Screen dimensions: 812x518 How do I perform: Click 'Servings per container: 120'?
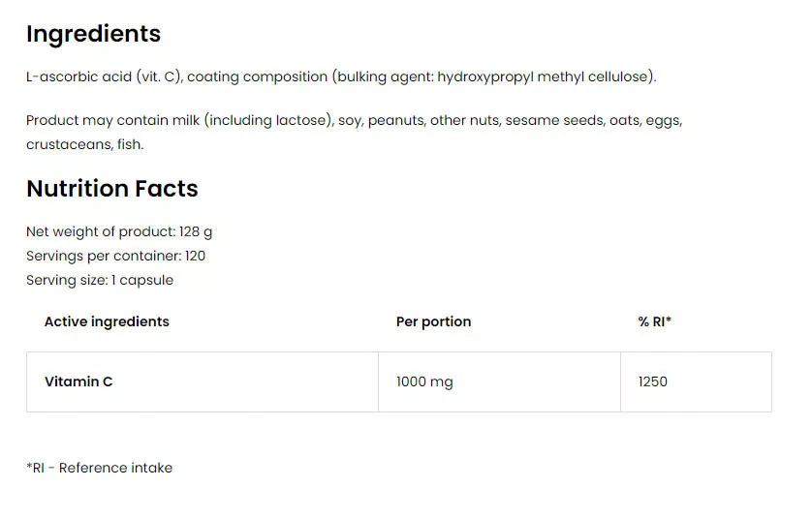[116, 256]
